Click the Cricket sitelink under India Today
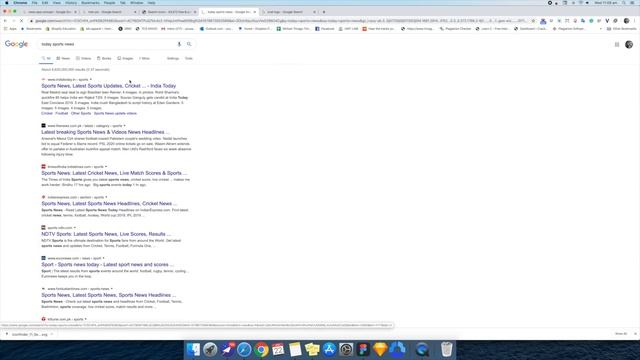Image resolution: width=640 pixels, height=360 pixels. [47, 113]
